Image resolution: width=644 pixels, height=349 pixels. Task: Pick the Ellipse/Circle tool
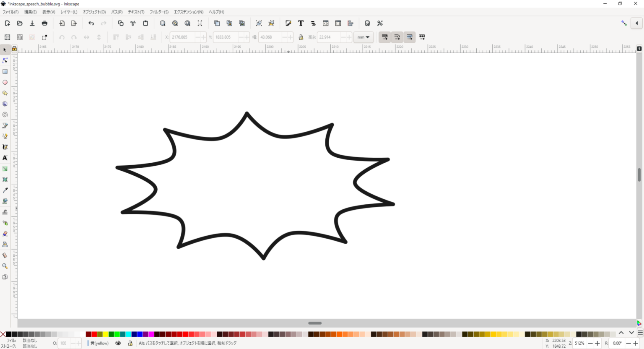click(5, 83)
